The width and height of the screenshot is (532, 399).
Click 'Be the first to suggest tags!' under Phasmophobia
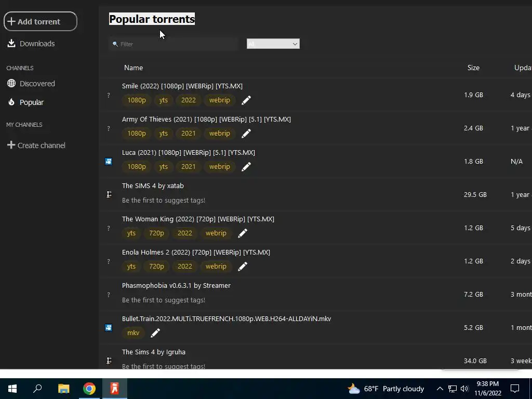pyautogui.click(x=164, y=300)
